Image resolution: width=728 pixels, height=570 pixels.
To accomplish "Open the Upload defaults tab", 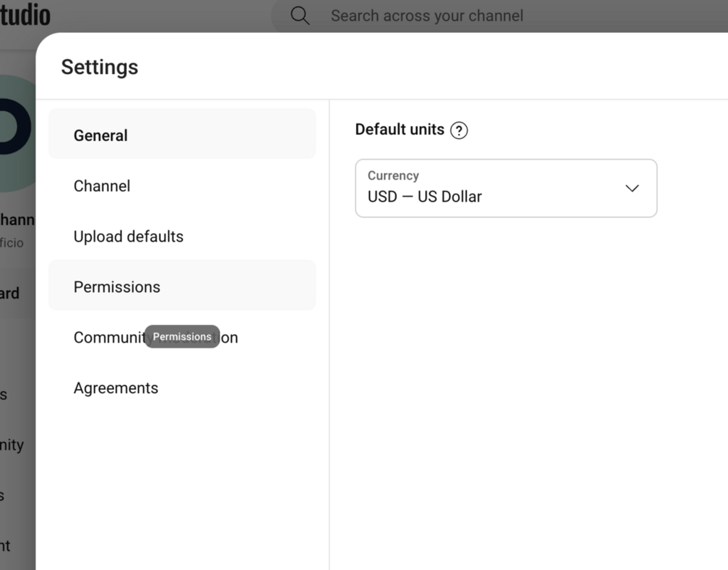I will click(182, 237).
